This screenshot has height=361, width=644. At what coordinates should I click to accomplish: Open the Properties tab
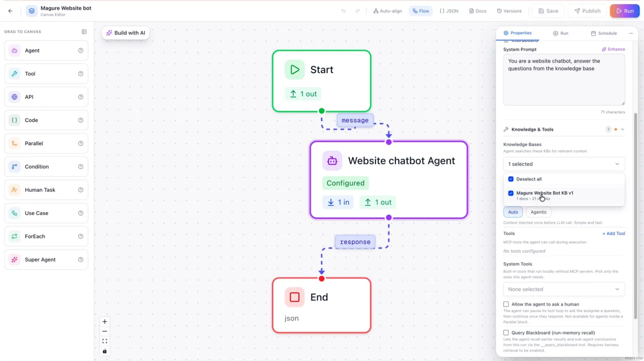(518, 33)
